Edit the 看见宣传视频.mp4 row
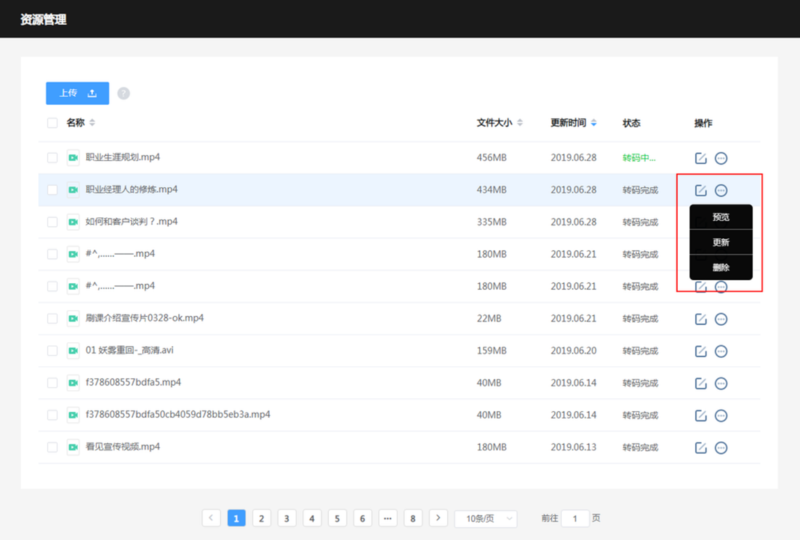 (701, 448)
